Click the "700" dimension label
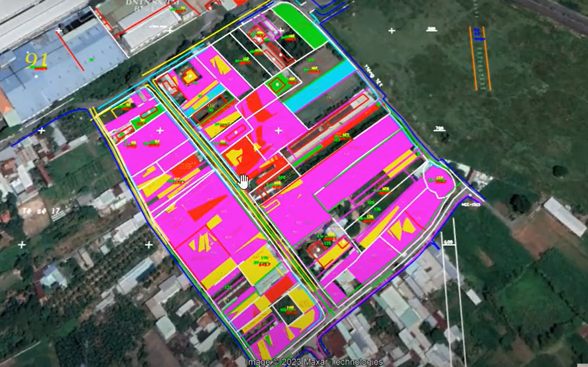The height and width of the screenshot is (367, 588). 439,129
